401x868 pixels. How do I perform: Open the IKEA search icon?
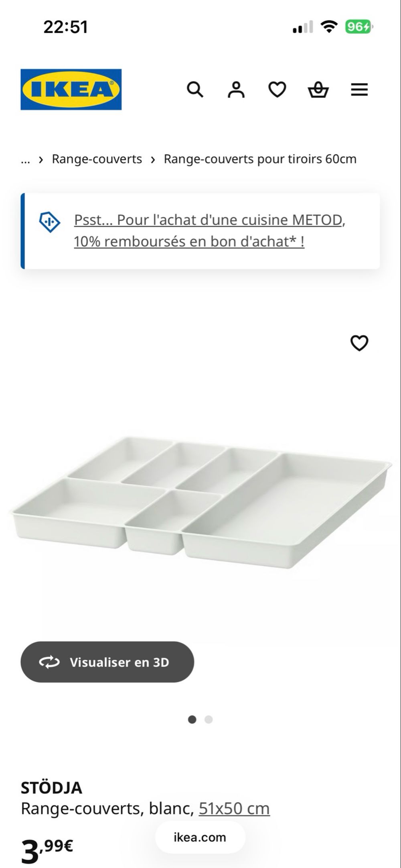coord(195,90)
